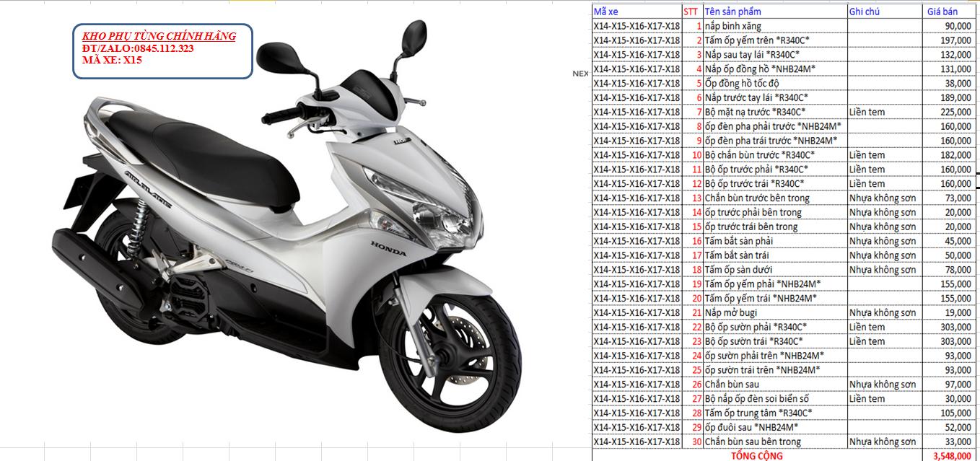The image size is (980, 461).
Task: Click the 'Bộ ốp sườn trái *R340C*' cell
Action: pyautogui.click(x=775, y=341)
